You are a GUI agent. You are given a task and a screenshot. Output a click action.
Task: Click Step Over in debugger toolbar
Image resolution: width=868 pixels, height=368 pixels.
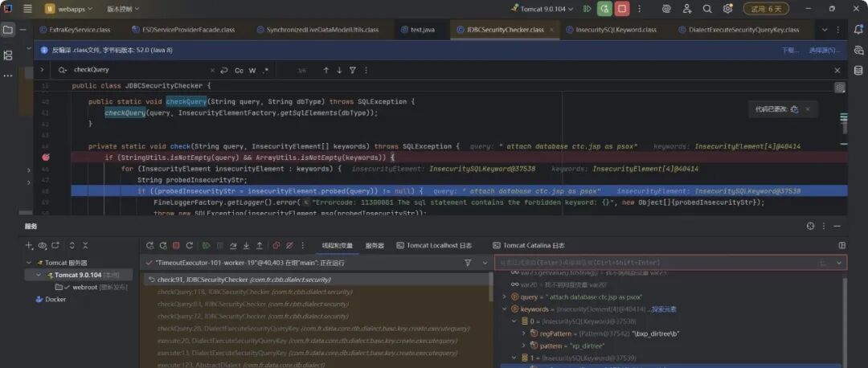(233, 245)
